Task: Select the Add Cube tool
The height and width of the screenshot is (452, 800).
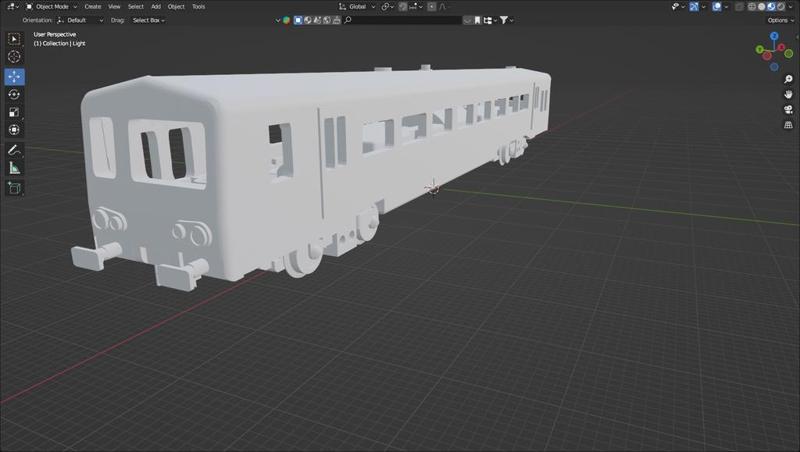Action: click(x=14, y=188)
